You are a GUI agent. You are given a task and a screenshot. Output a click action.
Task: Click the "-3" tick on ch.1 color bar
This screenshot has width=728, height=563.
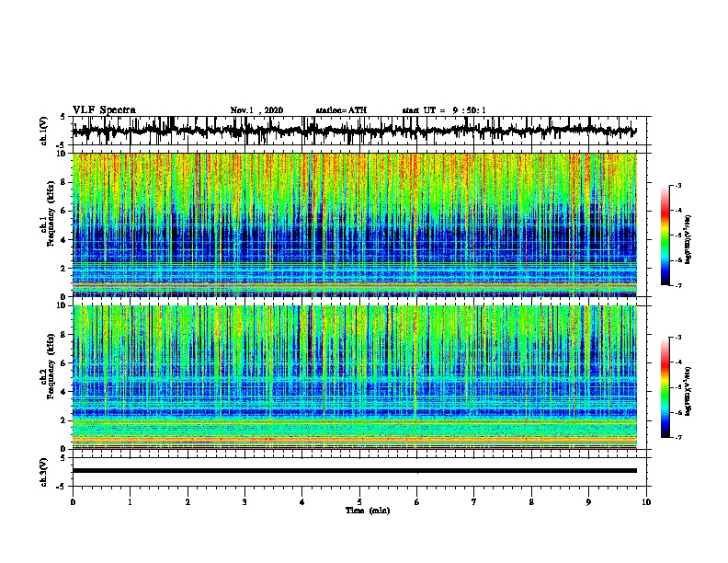click(678, 185)
